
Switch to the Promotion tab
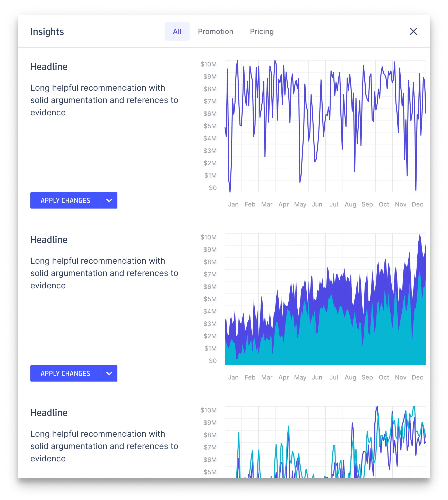point(216,31)
